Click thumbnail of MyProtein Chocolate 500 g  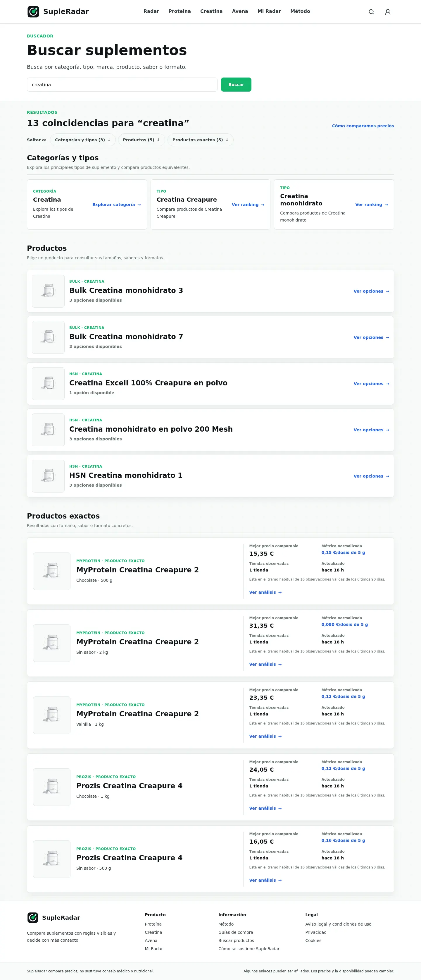[x=52, y=571]
